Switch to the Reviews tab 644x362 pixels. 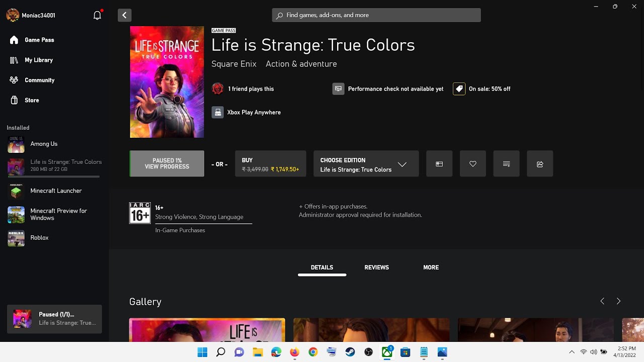(376, 267)
